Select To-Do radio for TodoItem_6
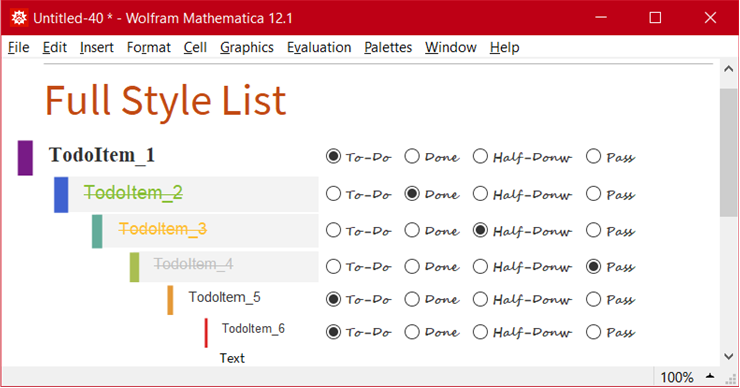This screenshot has width=740, height=388. [x=333, y=332]
